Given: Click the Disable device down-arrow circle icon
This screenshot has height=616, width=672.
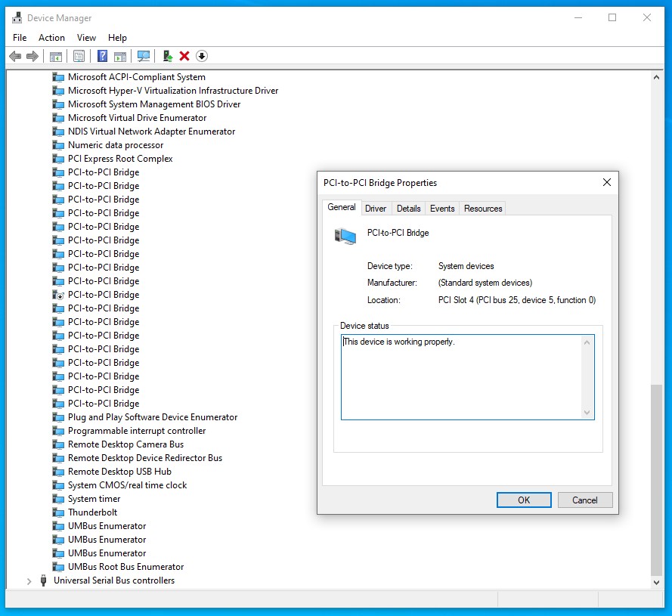Looking at the screenshot, I should pyautogui.click(x=202, y=56).
